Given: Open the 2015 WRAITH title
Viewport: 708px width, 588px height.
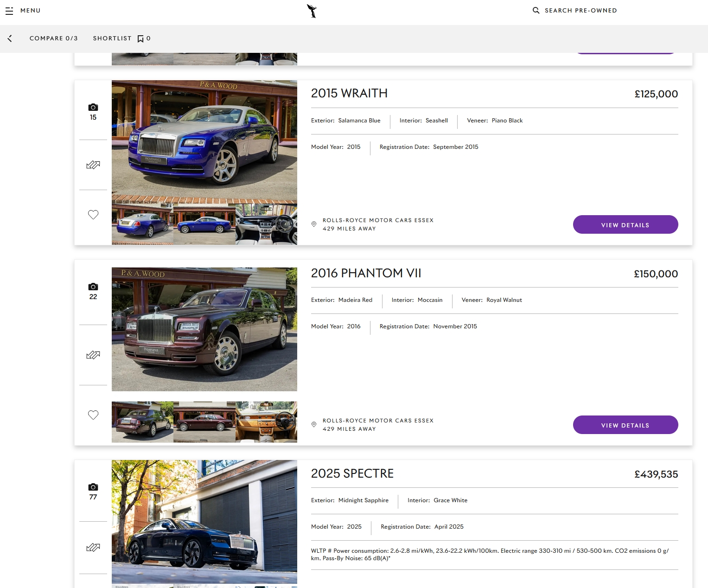Looking at the screenshot, I should 349,93.
